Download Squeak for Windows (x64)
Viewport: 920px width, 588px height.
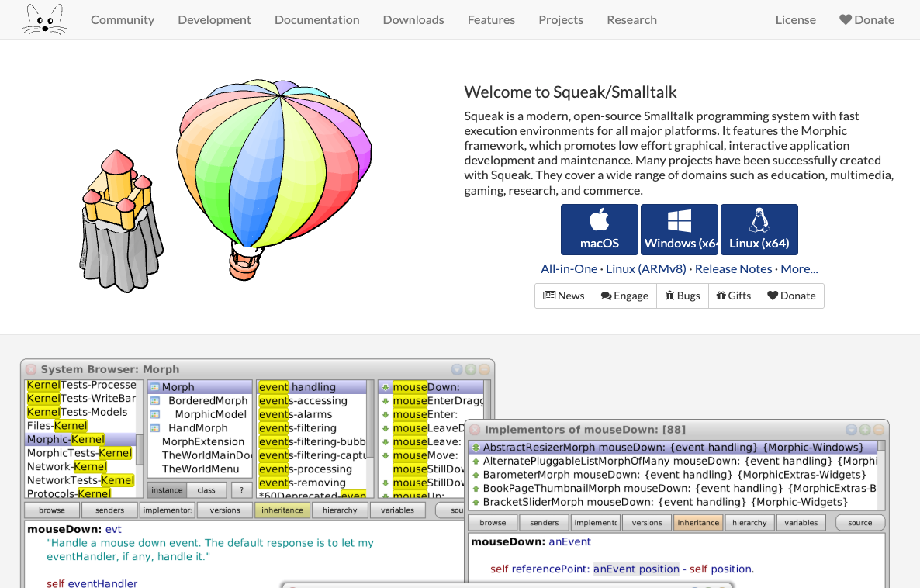tap(680, 230)
